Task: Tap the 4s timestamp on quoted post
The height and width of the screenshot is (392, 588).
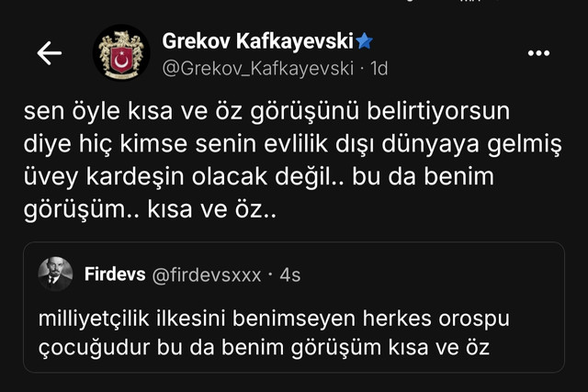Action: coord(290,275)
